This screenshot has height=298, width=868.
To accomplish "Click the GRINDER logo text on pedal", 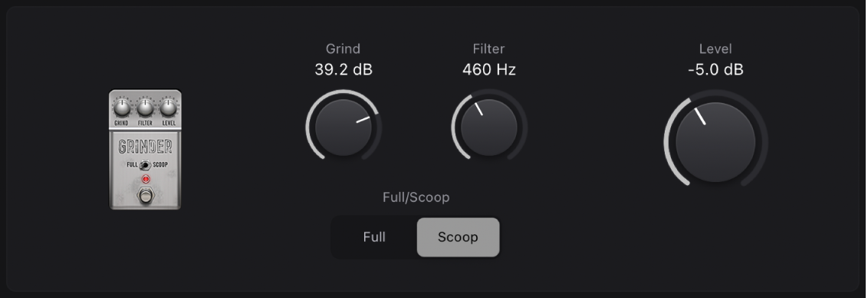I will [145, 147].
